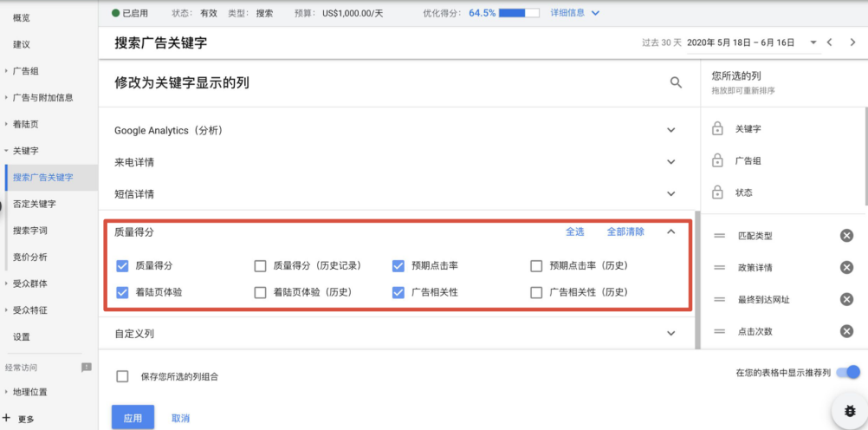Go to next date range arrow
This screenshot has height=430, width=868.
coord(852,42)
